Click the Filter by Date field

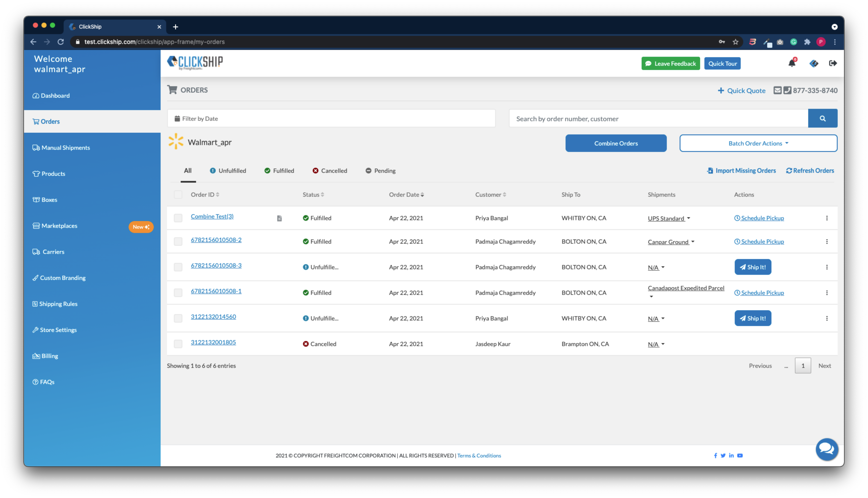click(x=331, y=119)
